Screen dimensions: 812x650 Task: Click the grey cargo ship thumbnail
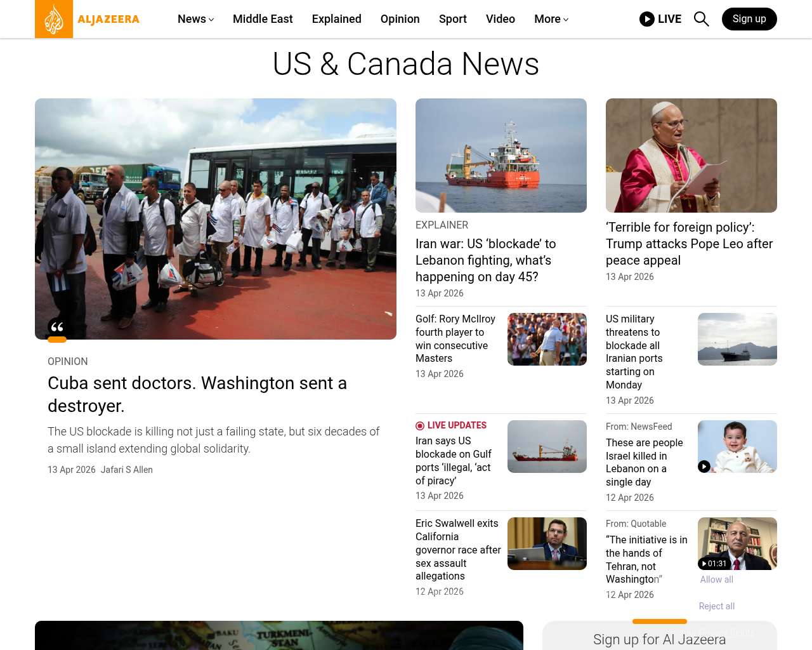737,340
